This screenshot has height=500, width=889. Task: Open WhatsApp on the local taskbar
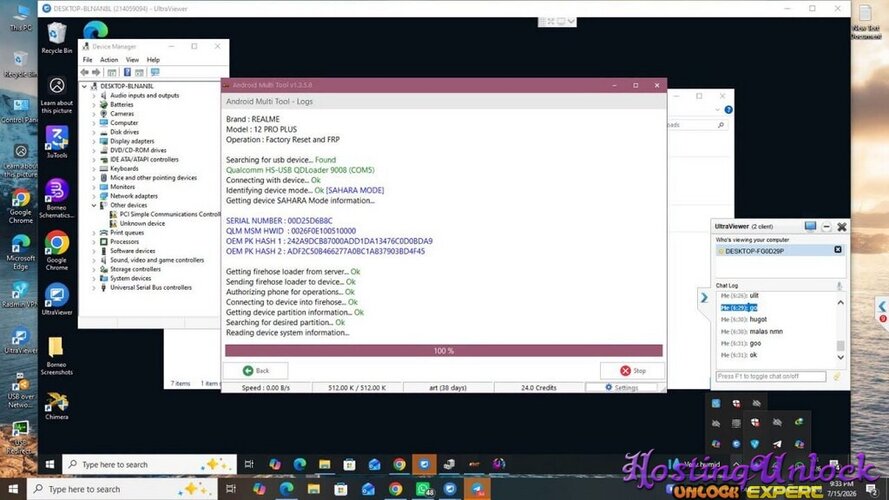click(x=424, y=489)
